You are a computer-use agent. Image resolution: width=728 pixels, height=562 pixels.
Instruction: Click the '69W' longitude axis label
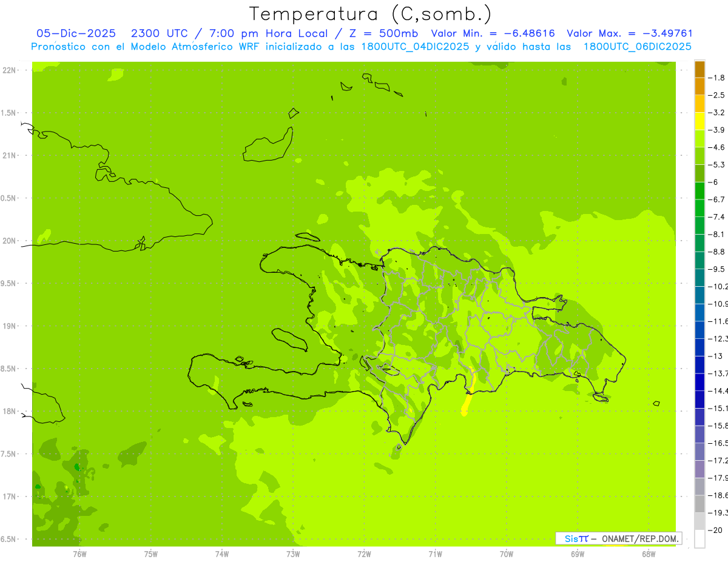pyautogui.click(x=578, y=554)
